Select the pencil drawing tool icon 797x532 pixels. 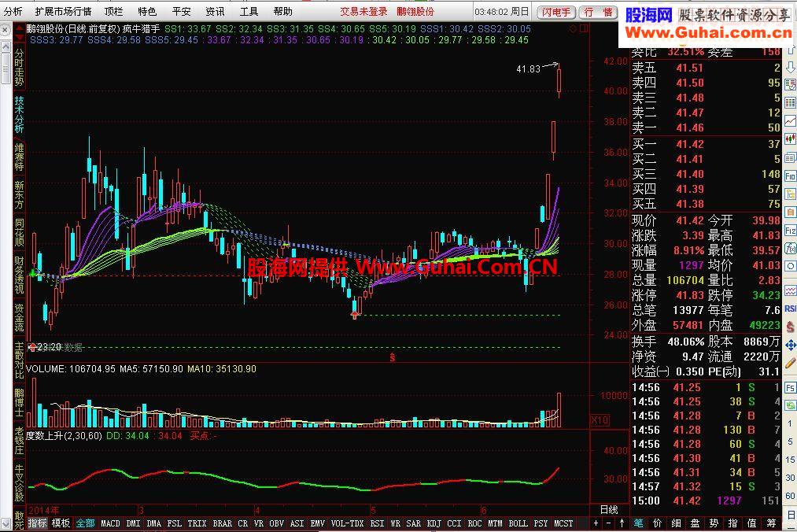pyautogui.click(x=791, y=363)
